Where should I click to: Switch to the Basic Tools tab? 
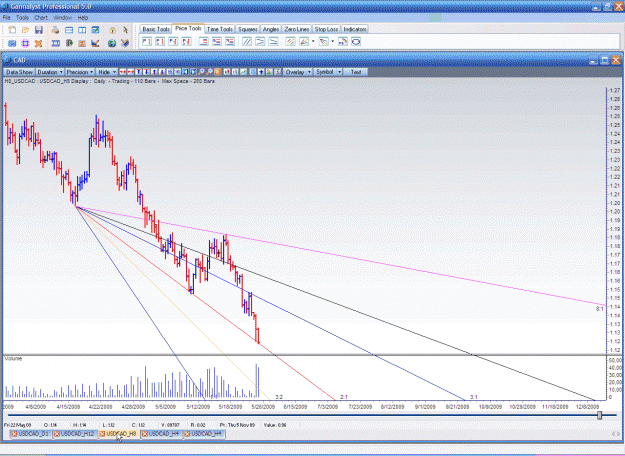click(156, 29)
